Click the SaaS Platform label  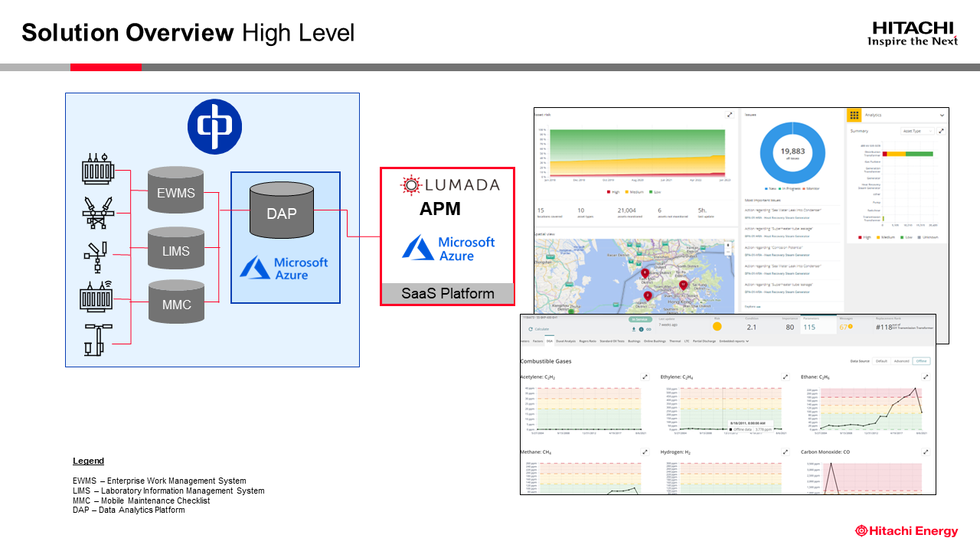coord(448,294)
